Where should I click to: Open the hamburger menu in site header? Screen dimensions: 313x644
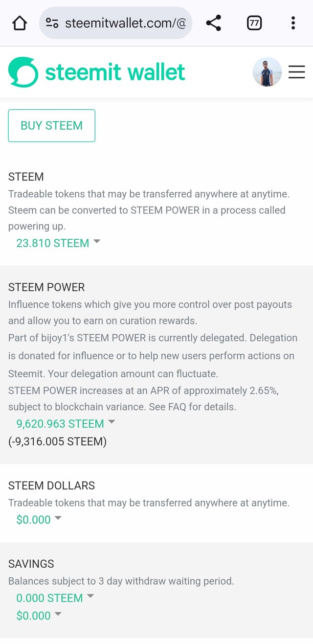(296, 72)
